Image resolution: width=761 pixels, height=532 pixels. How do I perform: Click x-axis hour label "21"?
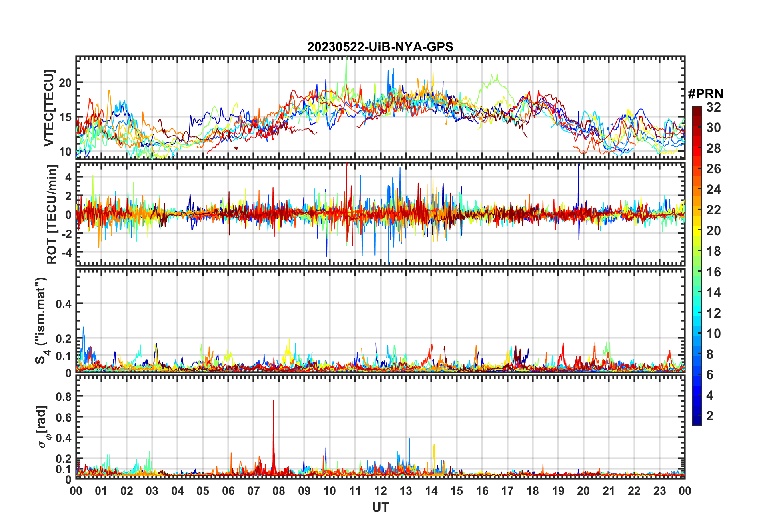pyautogui.click(x=609, y=491)
